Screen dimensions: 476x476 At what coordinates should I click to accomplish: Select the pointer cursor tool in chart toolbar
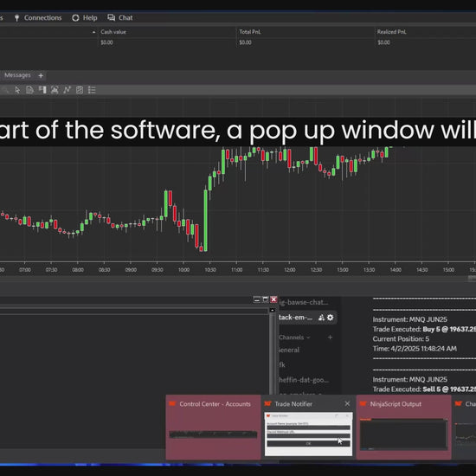click(x=17, y=90)
